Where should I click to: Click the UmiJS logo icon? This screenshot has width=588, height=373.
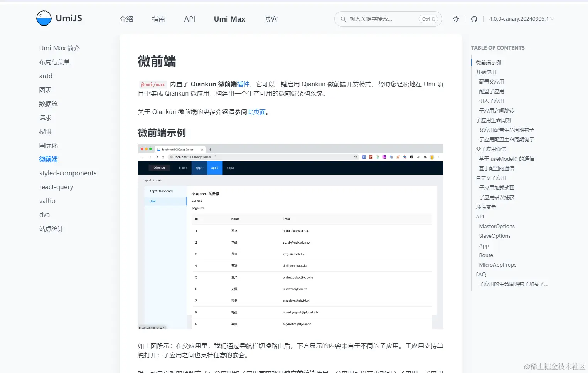(x=44, y=18)
